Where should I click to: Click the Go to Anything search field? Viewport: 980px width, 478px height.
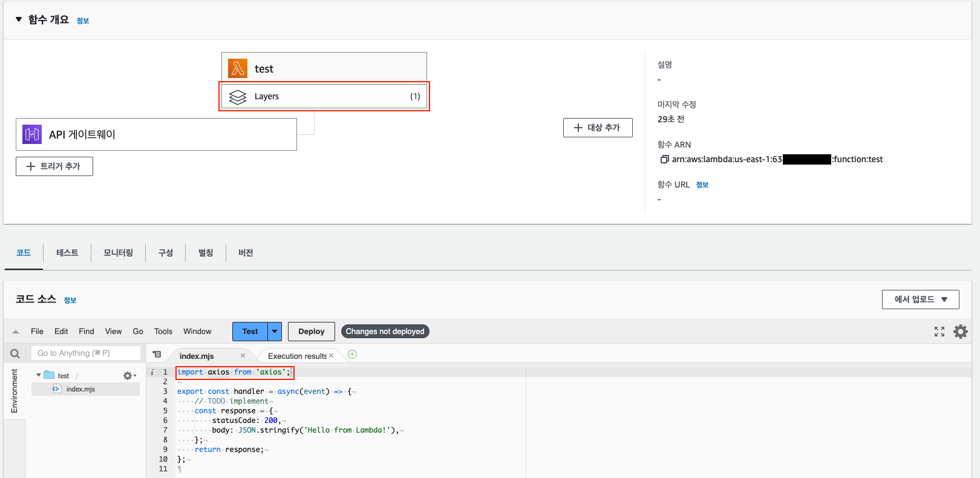click(86, 353)
